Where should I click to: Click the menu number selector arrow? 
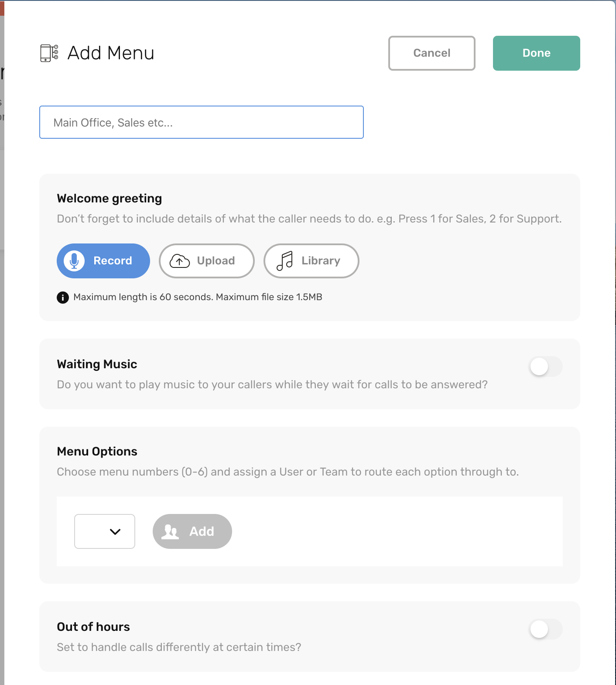(x=115, y=531)
